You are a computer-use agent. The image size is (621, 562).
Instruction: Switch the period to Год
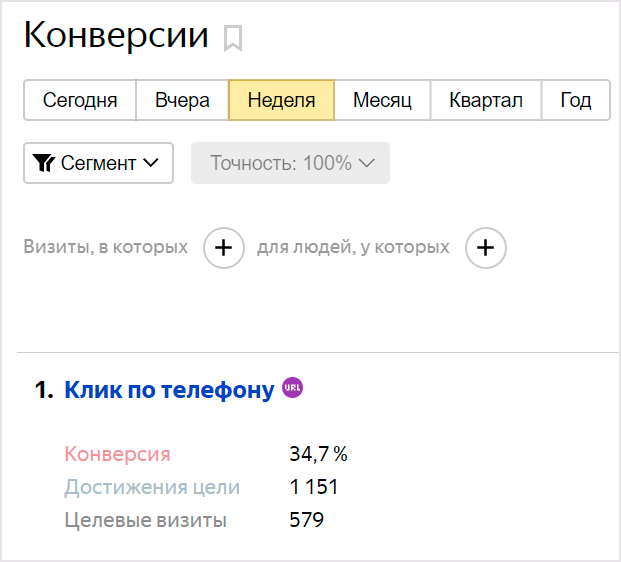click(x=576, y=100)
